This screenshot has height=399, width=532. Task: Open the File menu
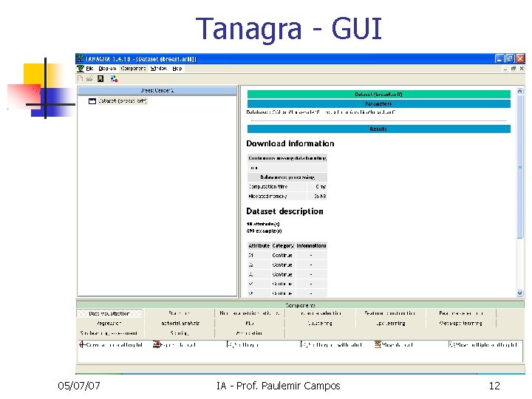pos(89,69)
